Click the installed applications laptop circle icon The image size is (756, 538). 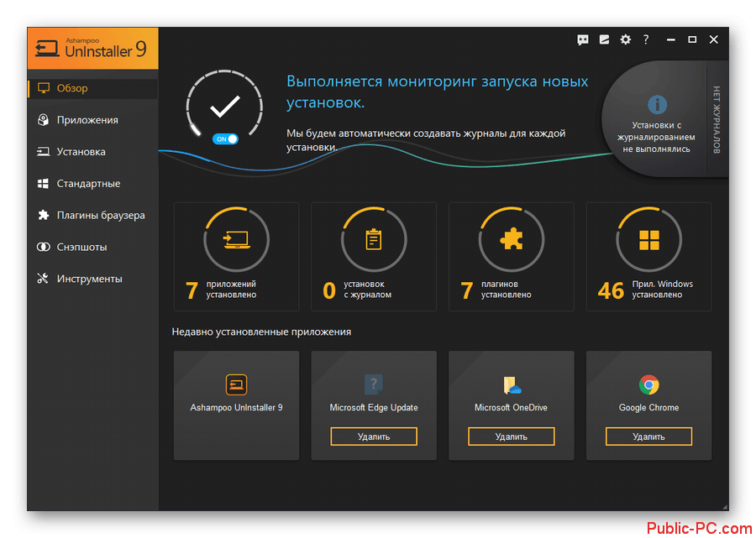pos(236,241)
